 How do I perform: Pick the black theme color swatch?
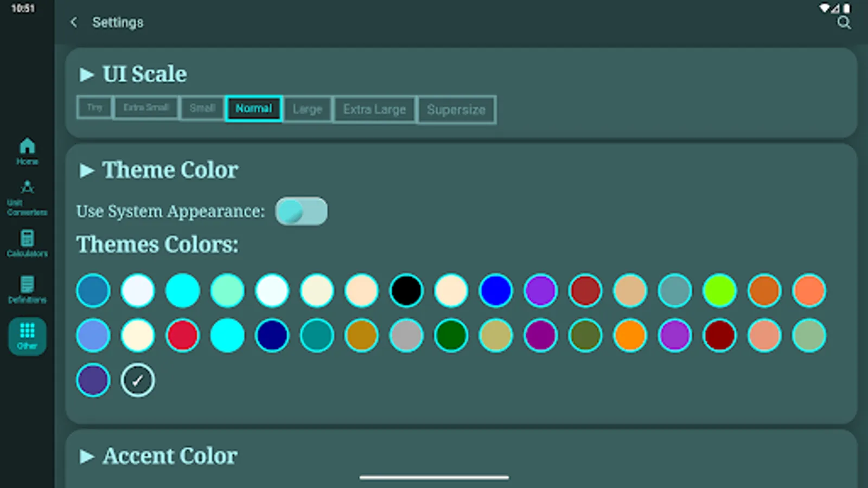tap(406, 291)
